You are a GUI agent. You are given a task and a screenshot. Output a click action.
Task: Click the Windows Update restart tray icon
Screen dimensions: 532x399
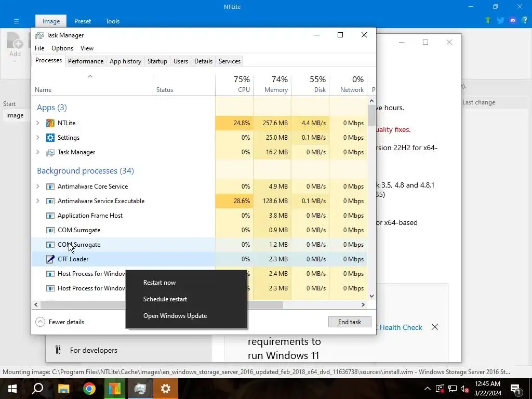(x=440, y=389)
